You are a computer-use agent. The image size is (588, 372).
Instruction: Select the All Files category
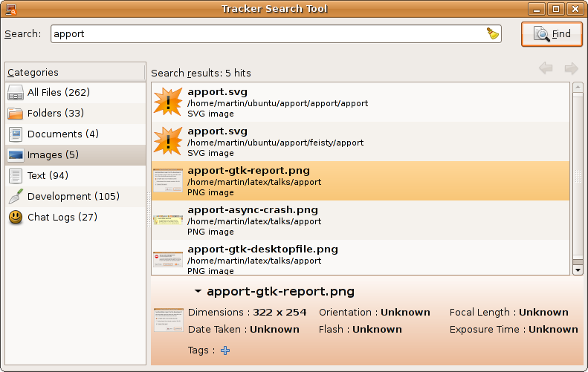coord(58,93)
